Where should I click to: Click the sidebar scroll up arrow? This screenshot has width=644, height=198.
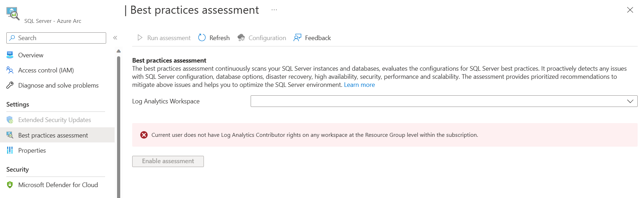click(x=118, y=51)
